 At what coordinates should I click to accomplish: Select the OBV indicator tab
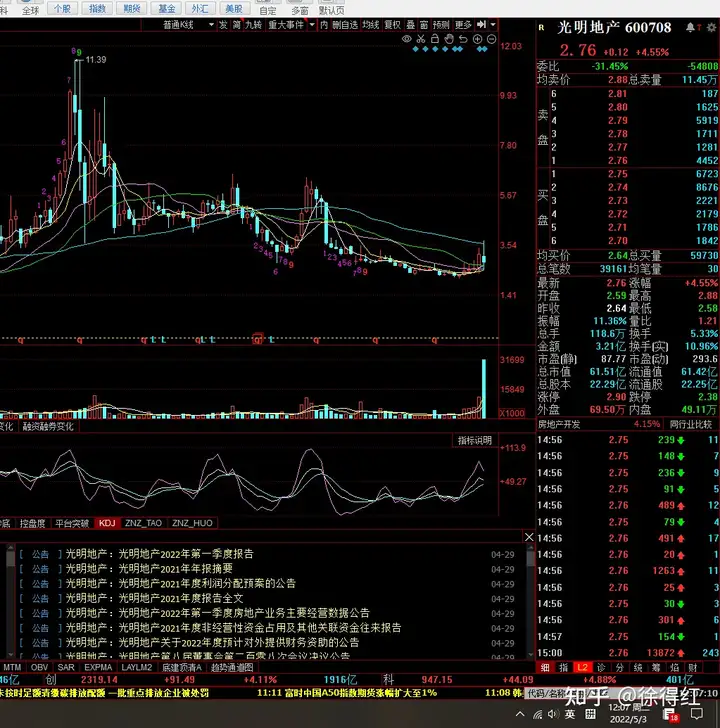[39, 668]
